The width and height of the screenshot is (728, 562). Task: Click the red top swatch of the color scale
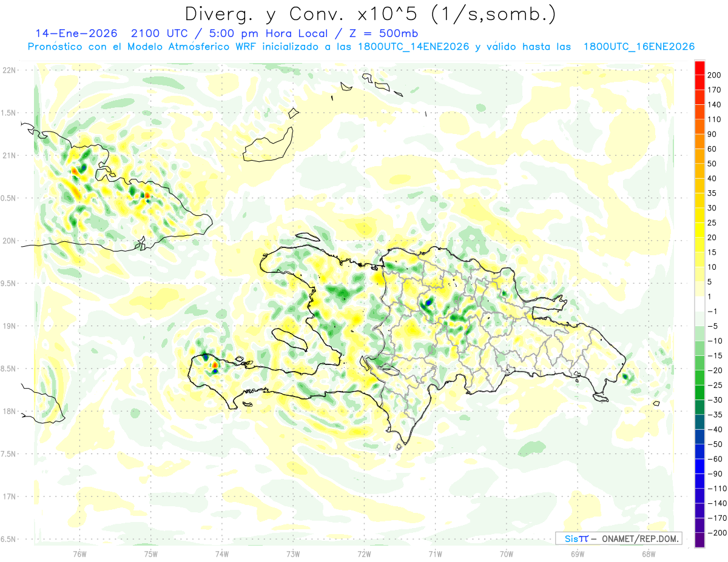tap(699, 68)
